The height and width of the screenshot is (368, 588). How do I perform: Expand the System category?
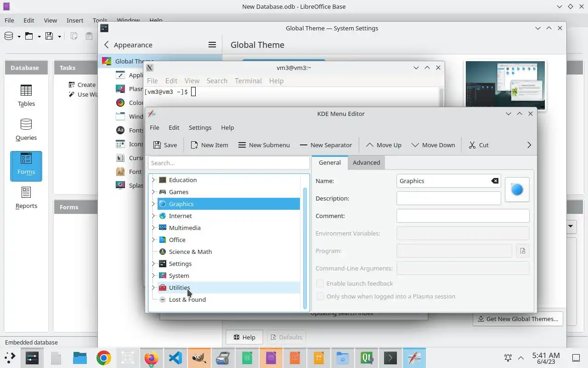[153, 276]
